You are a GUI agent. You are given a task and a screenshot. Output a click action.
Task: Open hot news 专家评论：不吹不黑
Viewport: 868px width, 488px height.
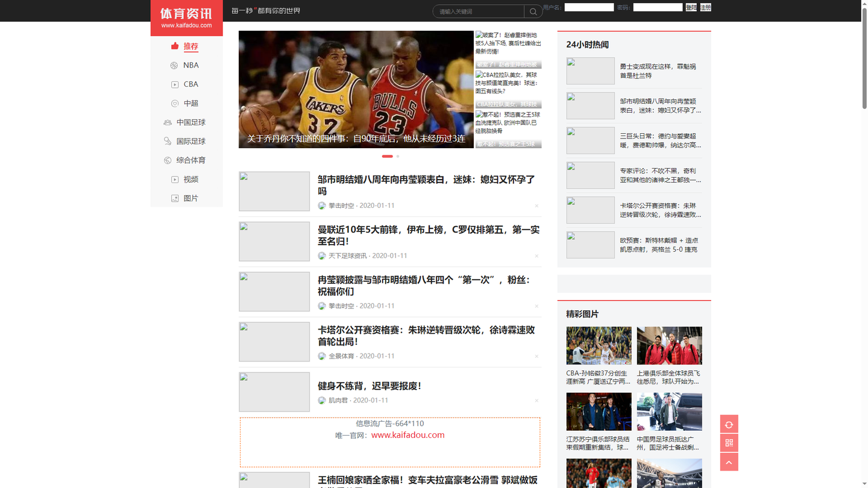[661, 175]
